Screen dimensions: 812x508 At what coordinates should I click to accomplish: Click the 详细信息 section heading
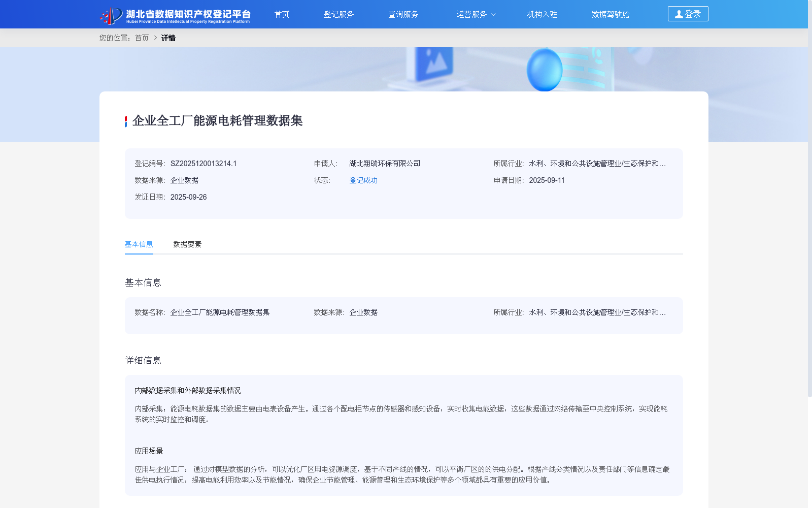143,361
